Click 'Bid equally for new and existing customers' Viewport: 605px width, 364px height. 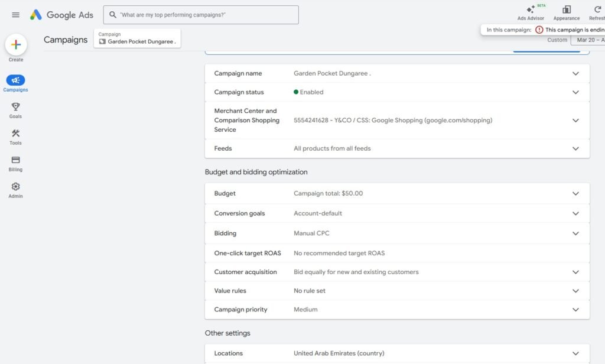pos(356,272)
